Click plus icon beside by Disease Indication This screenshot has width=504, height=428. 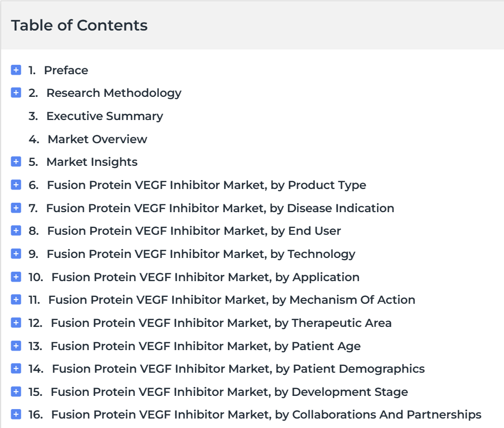tap(16, 208)
